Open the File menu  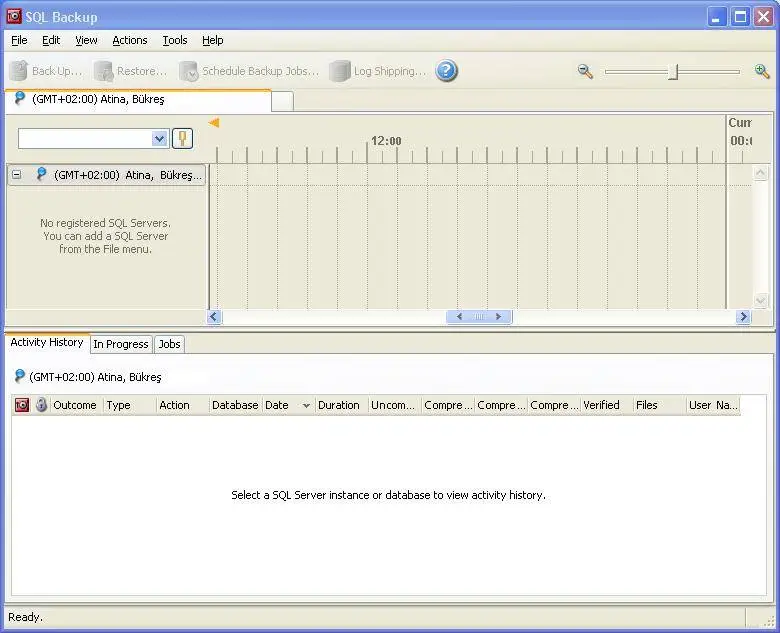[19, 40]
